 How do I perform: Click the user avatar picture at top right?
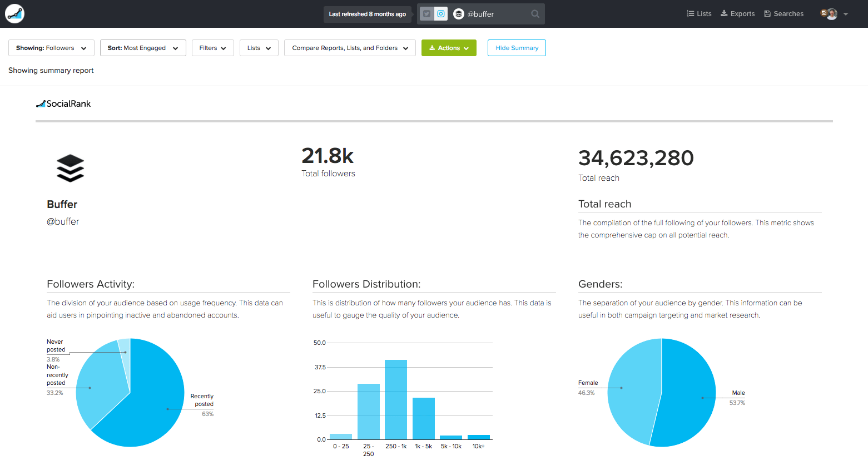[830, 13]
